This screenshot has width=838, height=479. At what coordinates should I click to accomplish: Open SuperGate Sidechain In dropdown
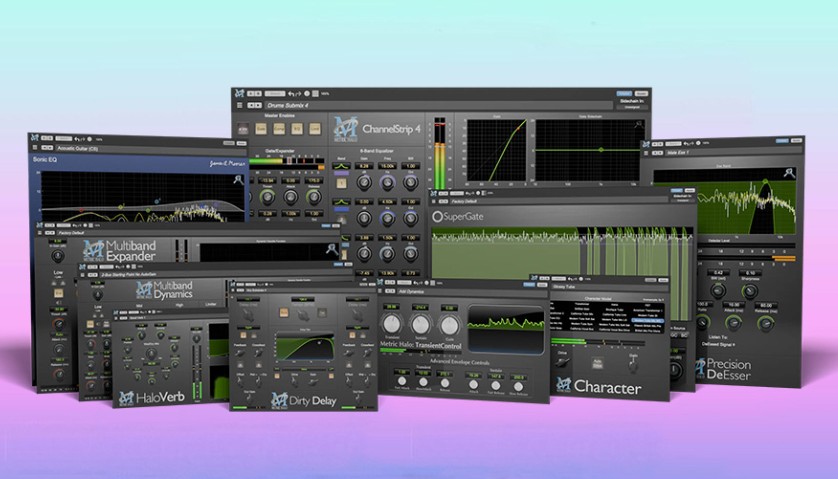[x=682, y=200]
